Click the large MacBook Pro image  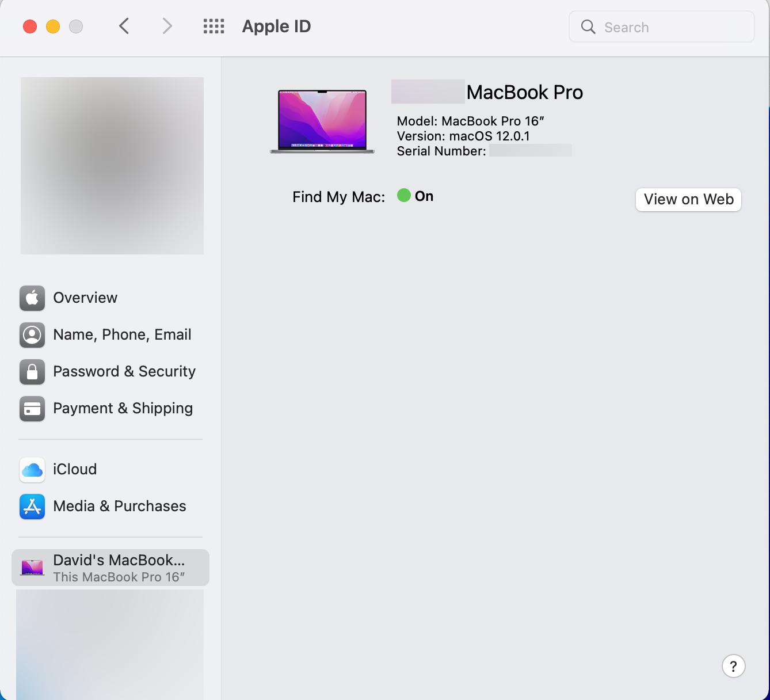click(322, 121)
